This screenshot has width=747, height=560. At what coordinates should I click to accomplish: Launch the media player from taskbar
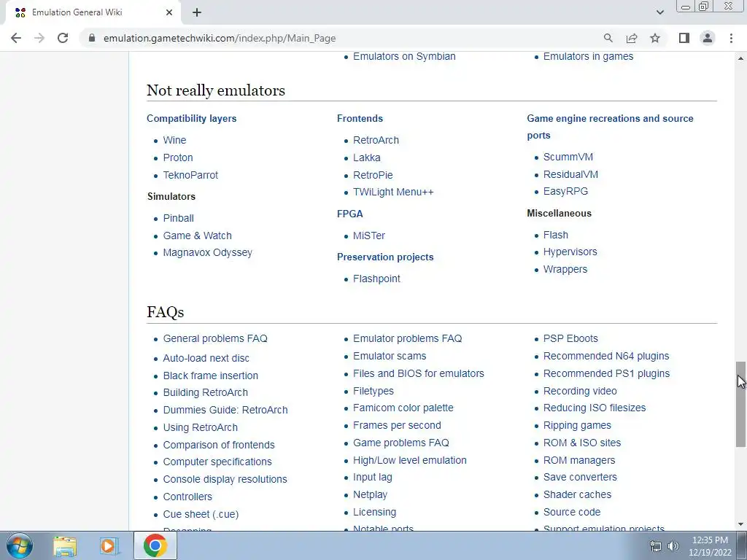pyautogui.click(x=109, y=545)
